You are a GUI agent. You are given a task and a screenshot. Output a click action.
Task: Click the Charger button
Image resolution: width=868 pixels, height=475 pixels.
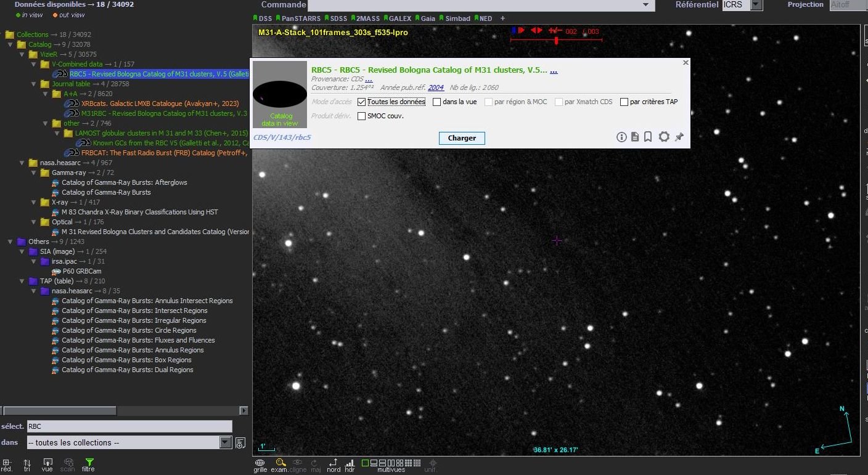(x=461, y=138)
